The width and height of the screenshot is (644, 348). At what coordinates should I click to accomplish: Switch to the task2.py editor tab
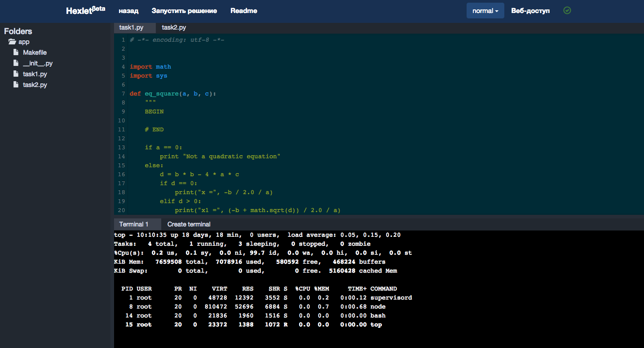[174, 27]
